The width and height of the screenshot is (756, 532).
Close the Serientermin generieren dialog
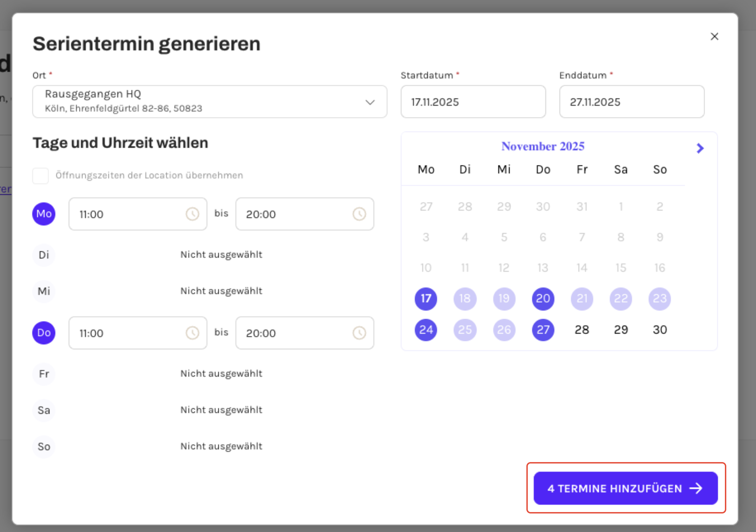pos(714,36)
